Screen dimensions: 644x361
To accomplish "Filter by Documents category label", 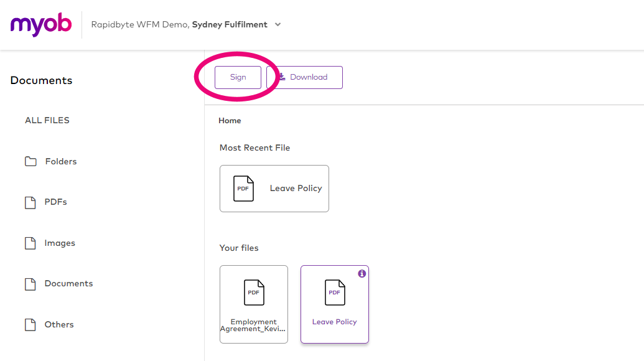I will [68, 283].
